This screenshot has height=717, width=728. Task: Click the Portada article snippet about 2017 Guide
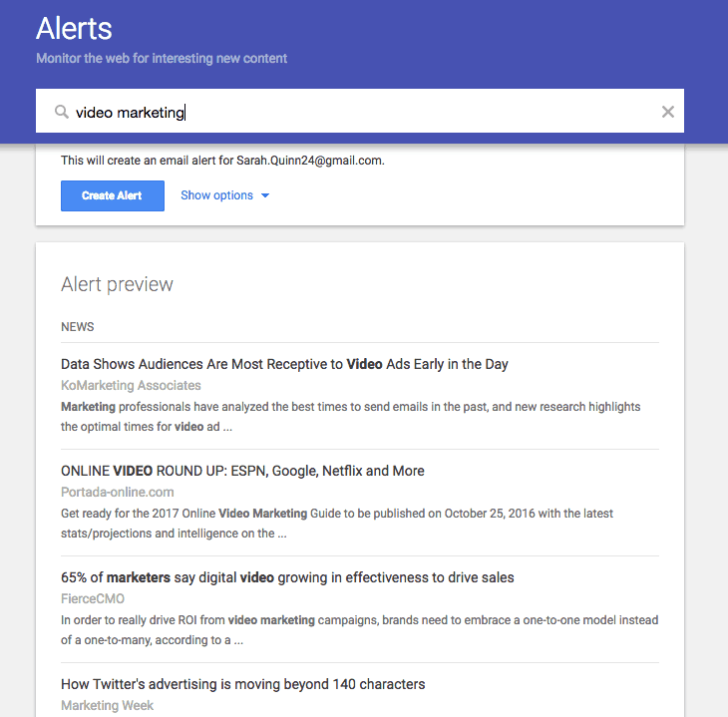(x=337, y=524)
